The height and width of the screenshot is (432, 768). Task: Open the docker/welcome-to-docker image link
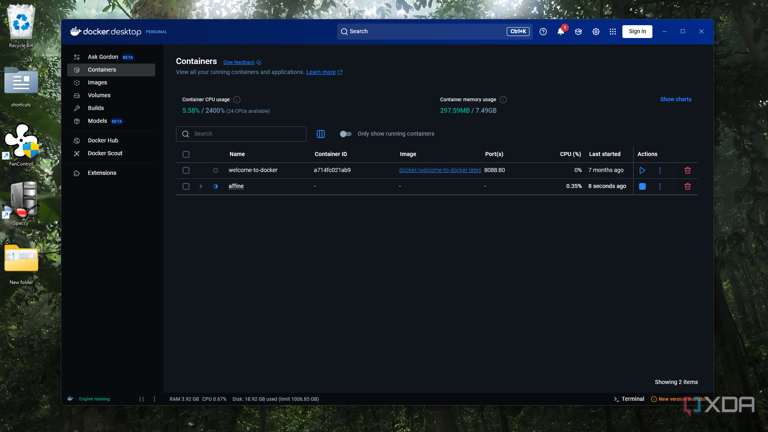point(440,170)
